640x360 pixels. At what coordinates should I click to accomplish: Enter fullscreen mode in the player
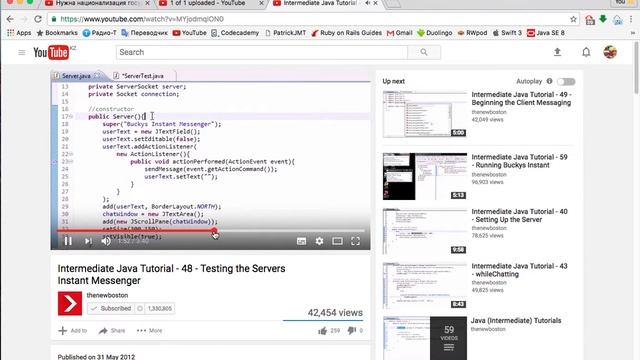point(356,241)
